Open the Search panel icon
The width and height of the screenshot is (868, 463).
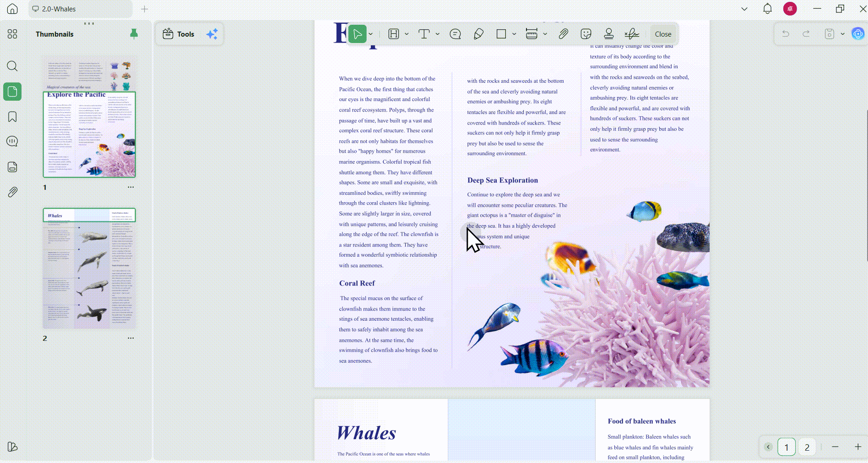point(12,66)
